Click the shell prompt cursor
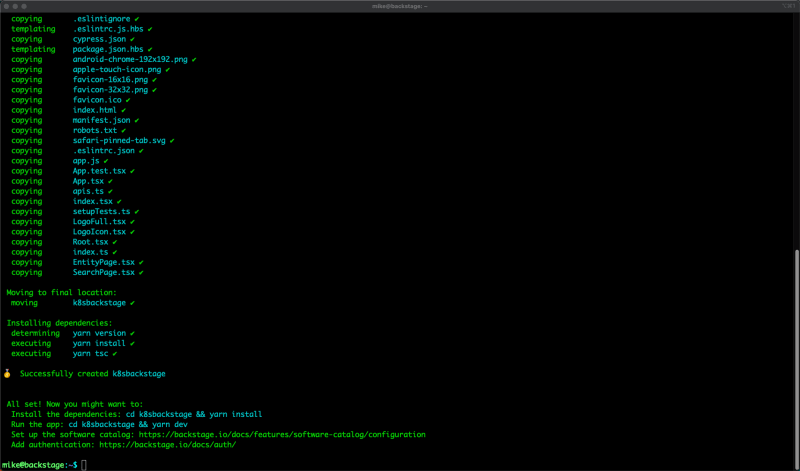Screen dimensions: 800x471 click(84, 465)
